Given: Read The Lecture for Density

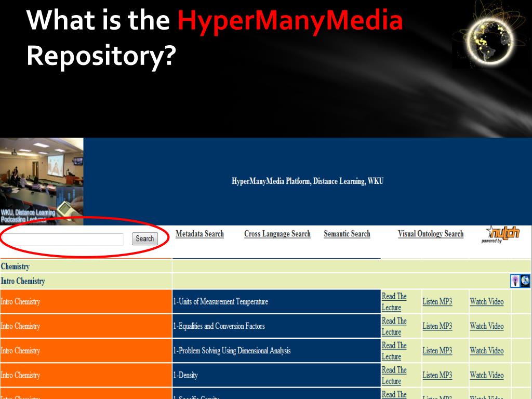Looking at the screenshot, I should pyautogui.click(x=394, y=375).
